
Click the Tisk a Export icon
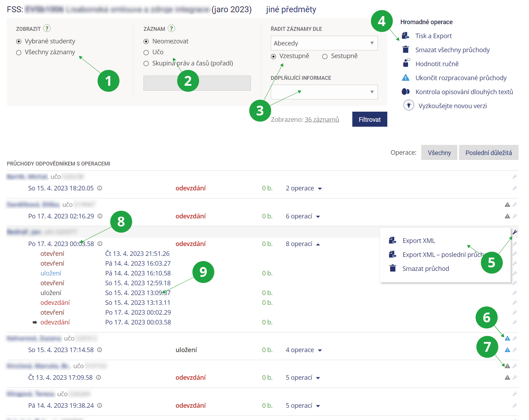click(x=405, y=36)
